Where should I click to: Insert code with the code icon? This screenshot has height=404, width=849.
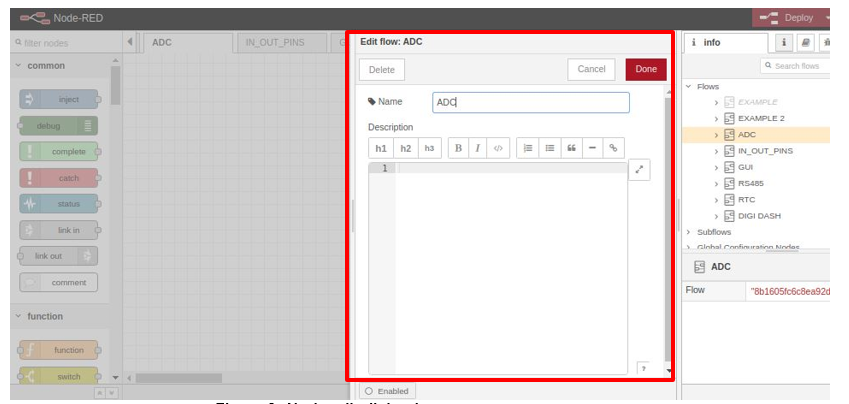497,148
